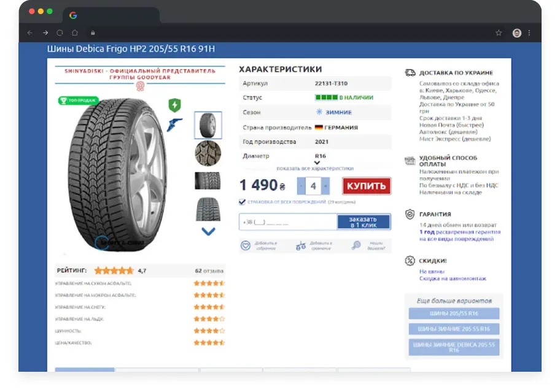The width and height of the screenshot is (560, 392).
Task: Toggle insurance from all damages checkbox
Action: click(x=242, y=202)
